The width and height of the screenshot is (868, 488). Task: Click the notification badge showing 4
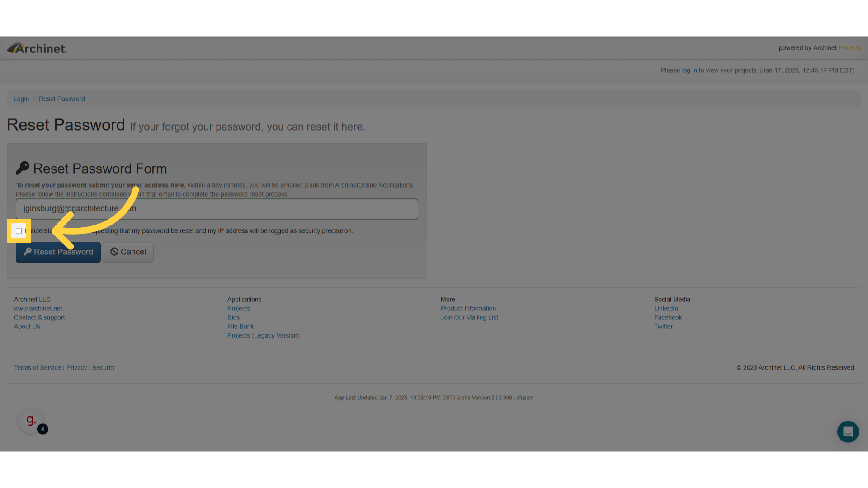[x=42, y=429]
